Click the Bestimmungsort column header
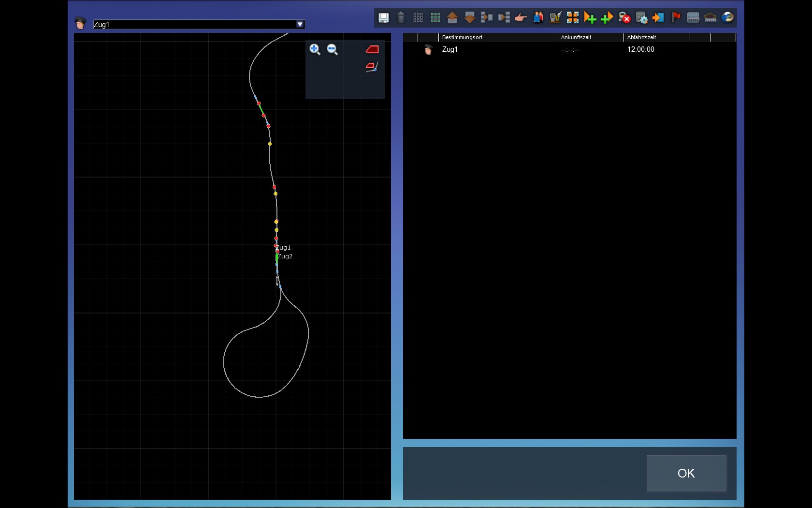812x508 pixels. click(x=498, y=37)
